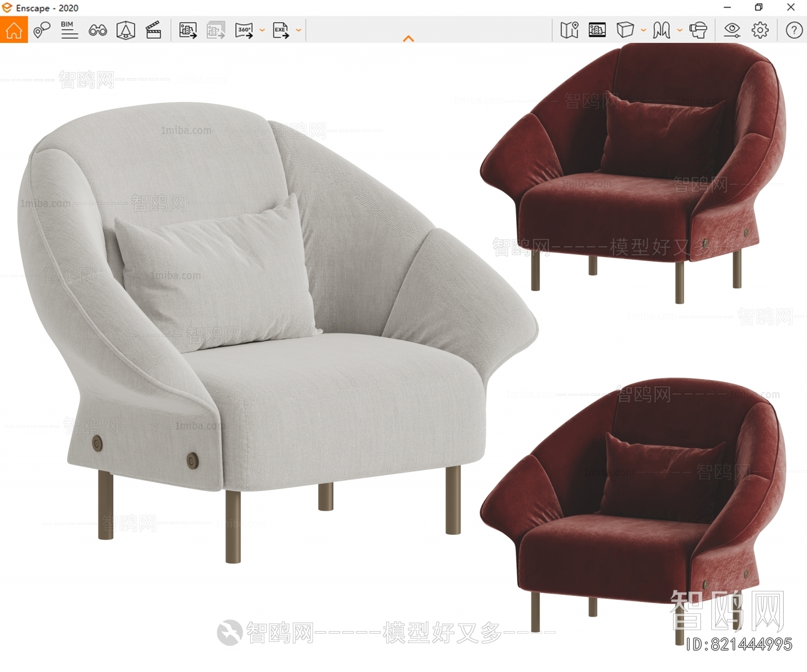Expand the EXE export dropdown arrow
The width and height of the screenshot is (807, 672).
tap(299, 30)
